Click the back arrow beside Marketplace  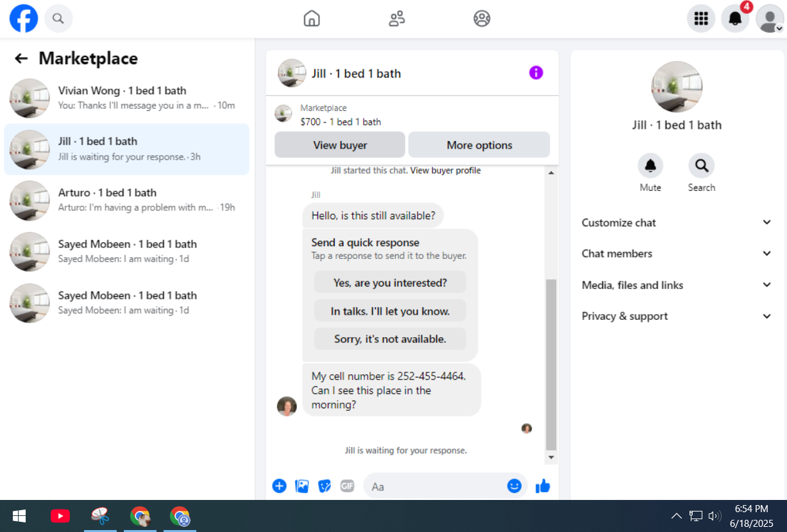click(x=21, y=58)
